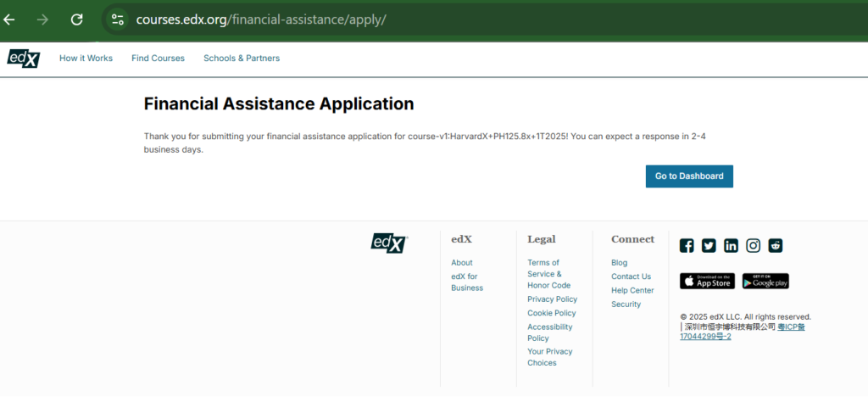Open the Accessibility Policy link
This screenshot has height=419, width=868.
549,332
